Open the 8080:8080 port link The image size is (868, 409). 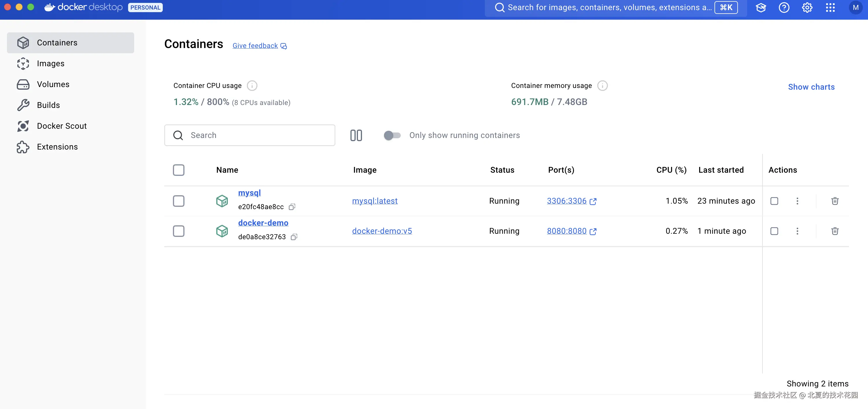coord(566,231)
